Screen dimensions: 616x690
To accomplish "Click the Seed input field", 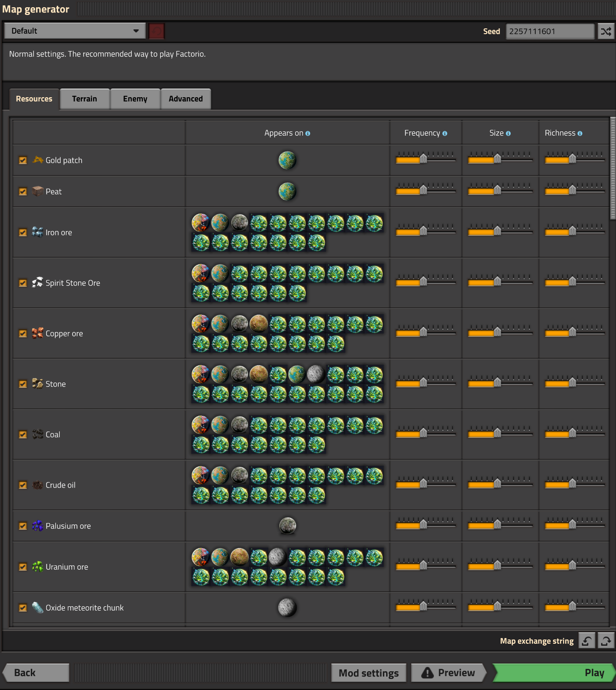I will tap(550, 31).
